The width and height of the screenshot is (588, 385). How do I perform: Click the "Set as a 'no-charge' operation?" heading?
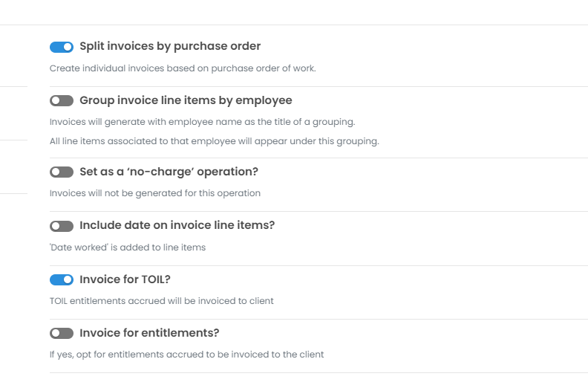pyautogui.click(x=169, y=172)
